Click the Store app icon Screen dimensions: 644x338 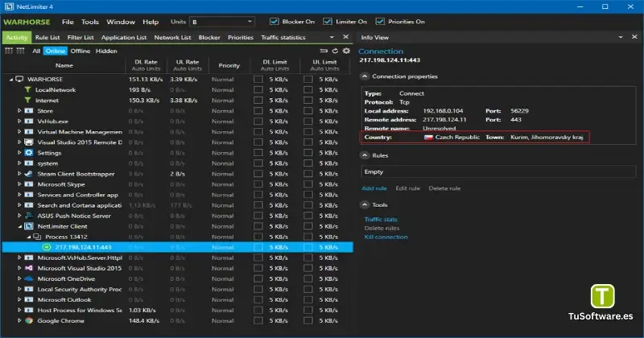pos(29,111)
